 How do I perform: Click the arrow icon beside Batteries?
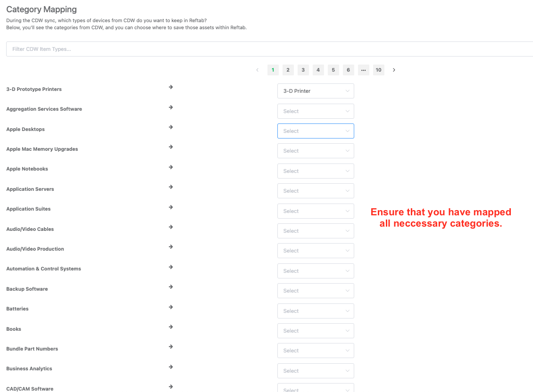point(171,307)
